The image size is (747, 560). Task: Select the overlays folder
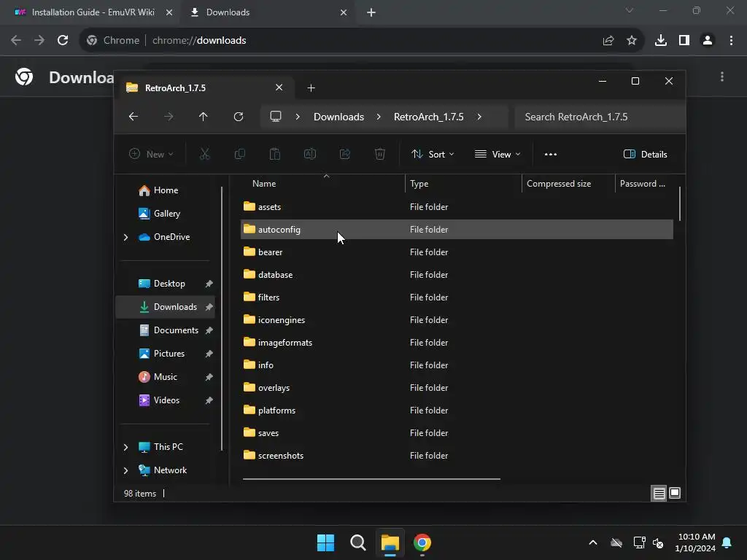pyautogui.click(x=457, y=388)
